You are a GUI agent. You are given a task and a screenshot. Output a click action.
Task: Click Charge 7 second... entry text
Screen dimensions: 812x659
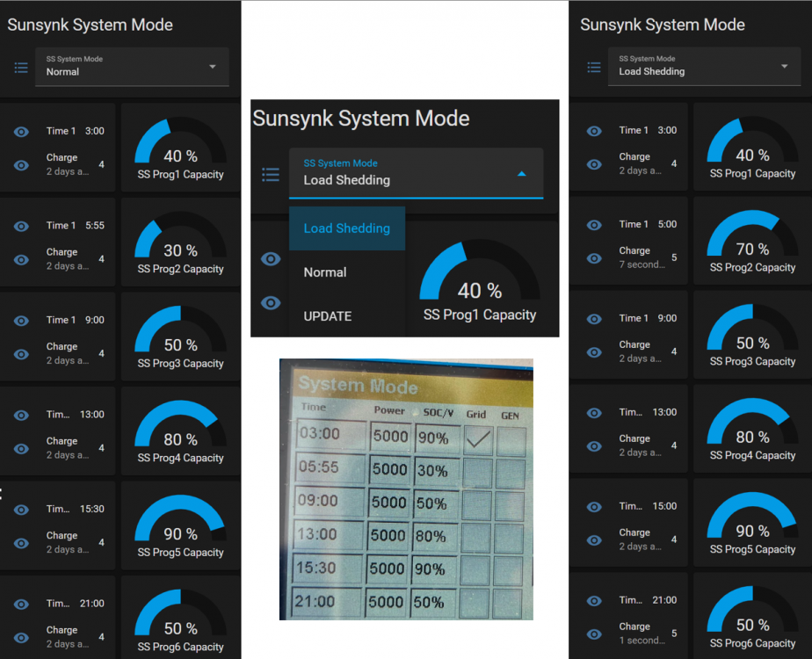pyautogui.click(x=642, y=257)
